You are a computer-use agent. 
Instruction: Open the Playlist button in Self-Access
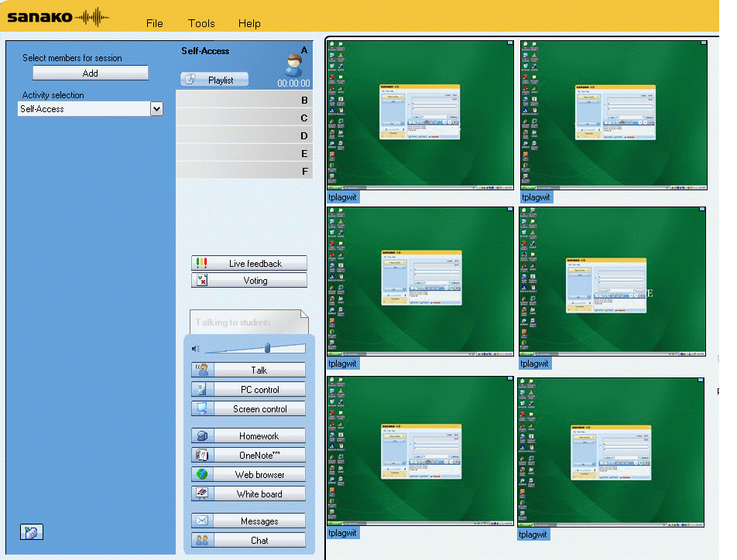point(214,80)
